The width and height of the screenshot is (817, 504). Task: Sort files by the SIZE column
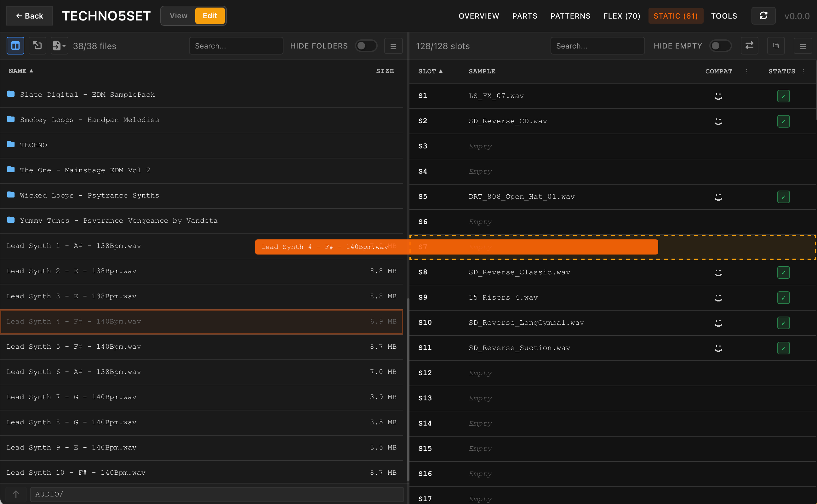pyautogui.click(x=385, y=71)
